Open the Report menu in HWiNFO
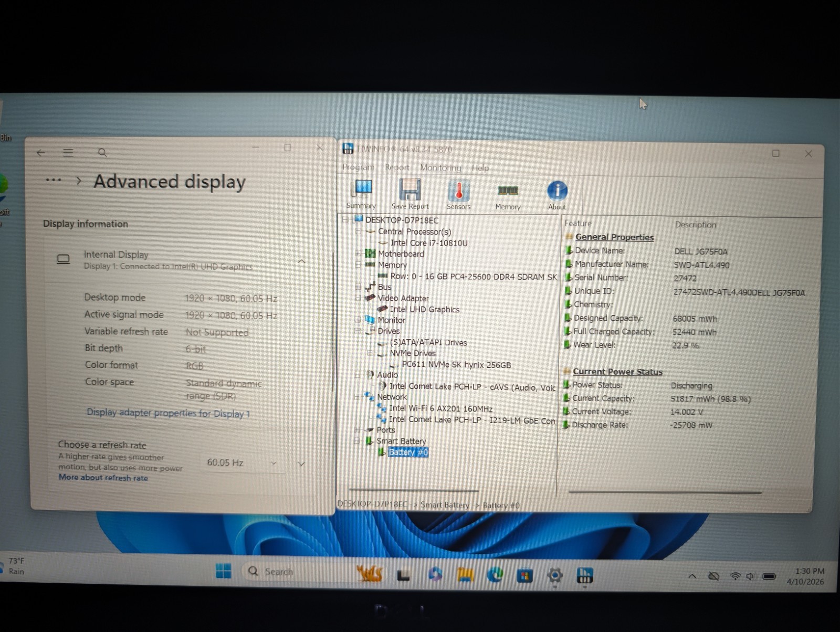The height and width of the screenshot is (632, 840). (x=397, y=167)
